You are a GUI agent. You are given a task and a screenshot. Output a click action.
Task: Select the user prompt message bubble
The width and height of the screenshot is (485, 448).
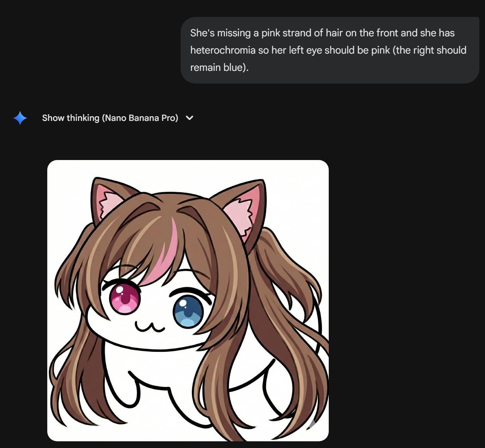point(330,50)
